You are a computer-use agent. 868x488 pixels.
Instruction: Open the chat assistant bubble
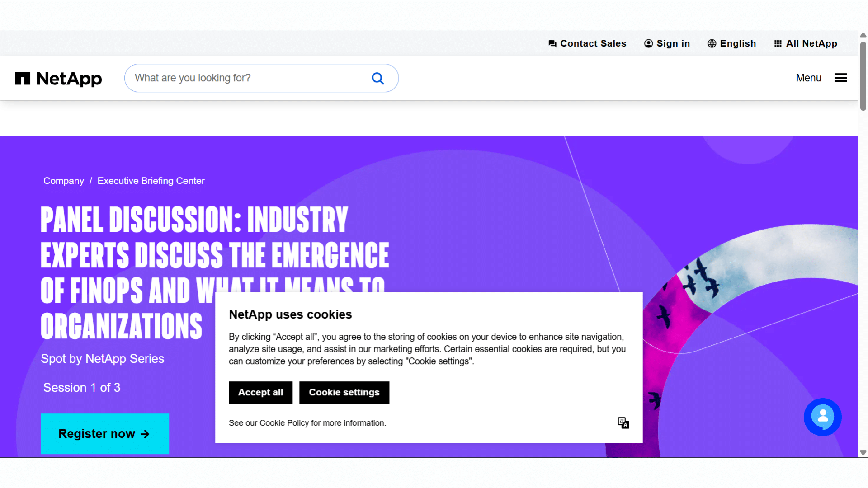pyautogui.click(x=822, y=417)
